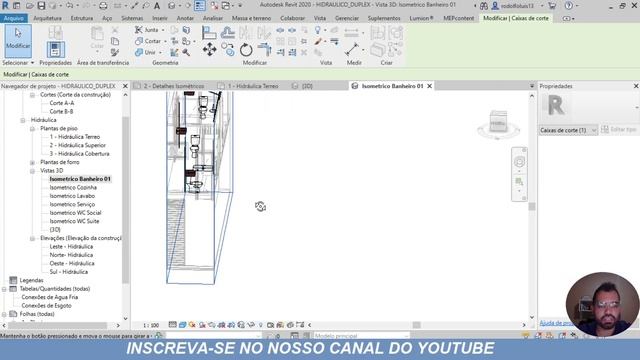Select the Offset tool in the ribbon
The height and width of the screenshot is (360, 640).
coord(227,33)
